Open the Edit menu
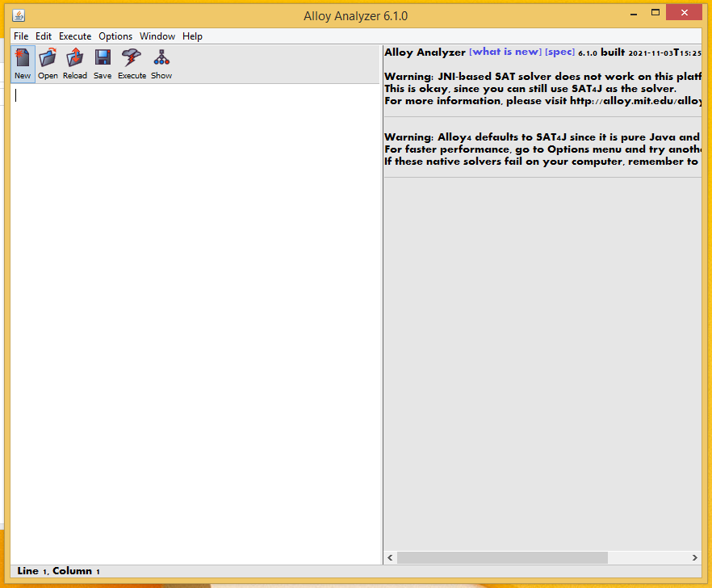The width and height of the screenshot is (712, 588). [44, 36]
